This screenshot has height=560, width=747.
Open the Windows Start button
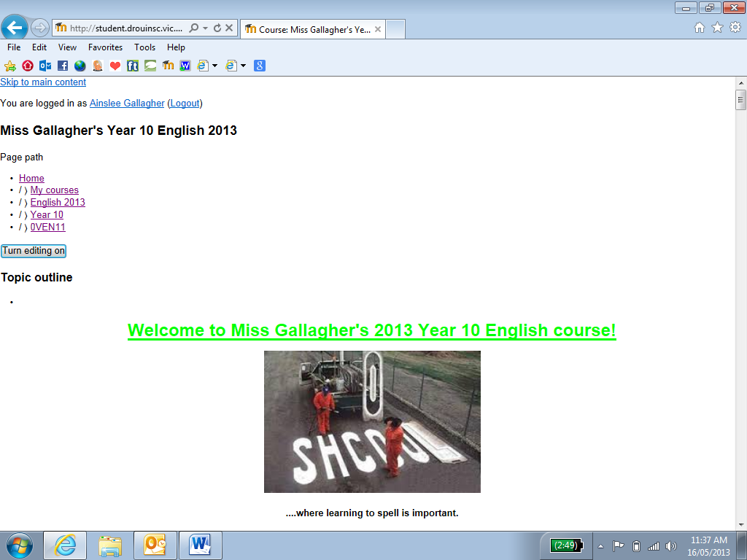(x=19, y=545)
